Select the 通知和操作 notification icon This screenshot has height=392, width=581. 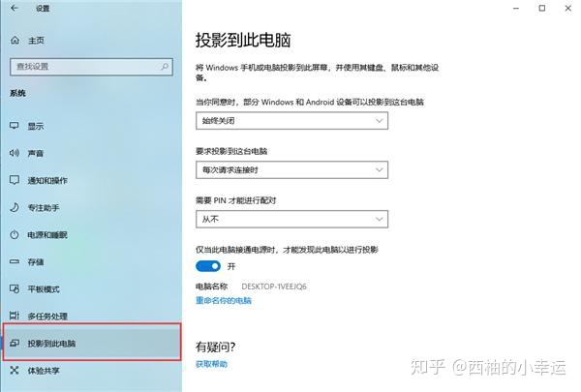[15, 180]
